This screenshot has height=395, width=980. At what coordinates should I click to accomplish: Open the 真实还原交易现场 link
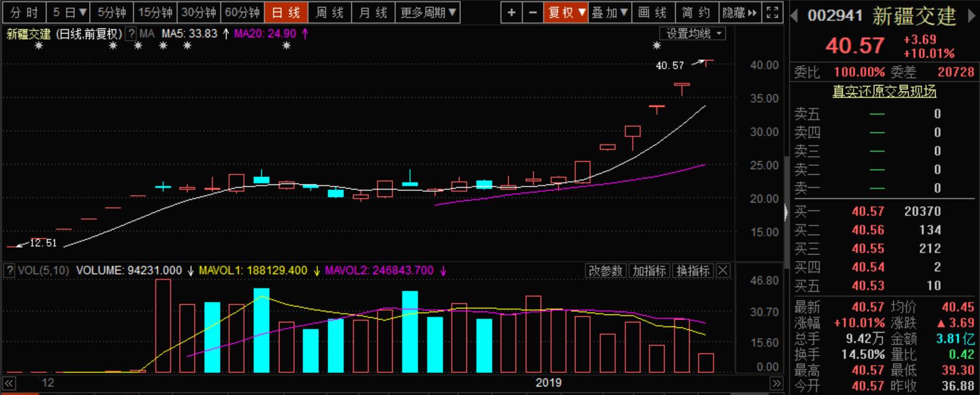[x=883, y=92]
